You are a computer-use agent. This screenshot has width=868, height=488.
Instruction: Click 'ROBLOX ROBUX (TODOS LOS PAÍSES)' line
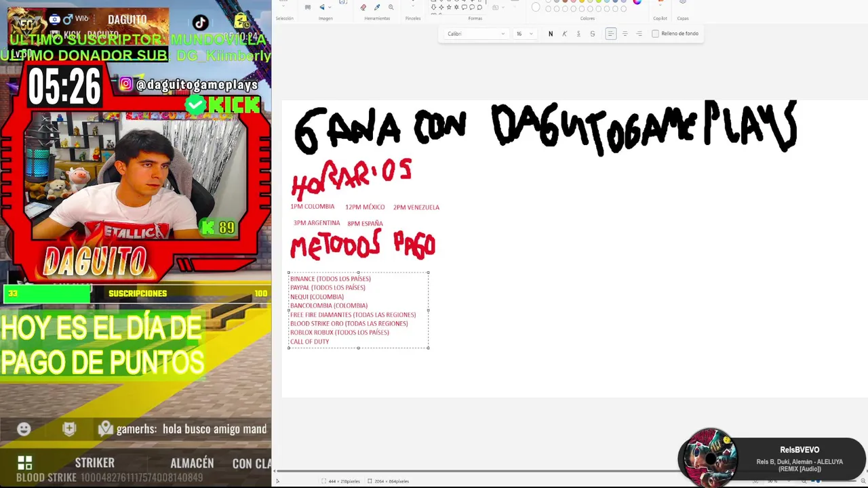pos(340,332)
